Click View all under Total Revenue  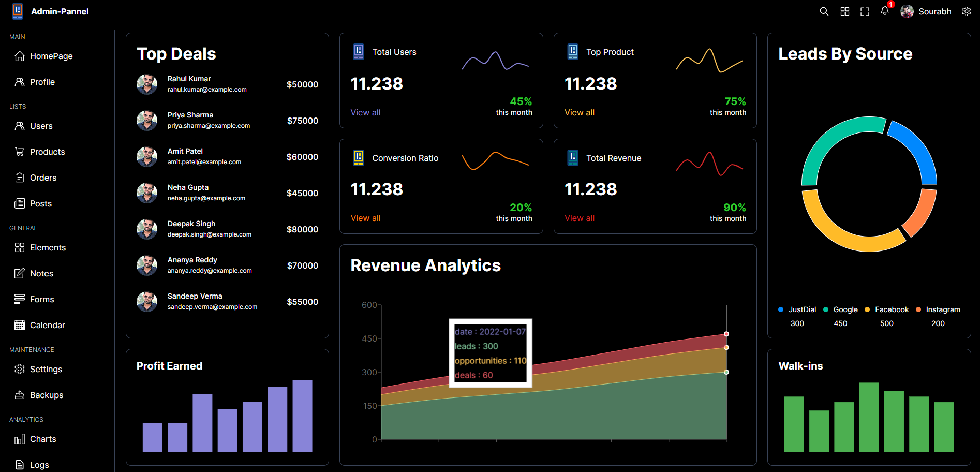(x=579, y=218)
